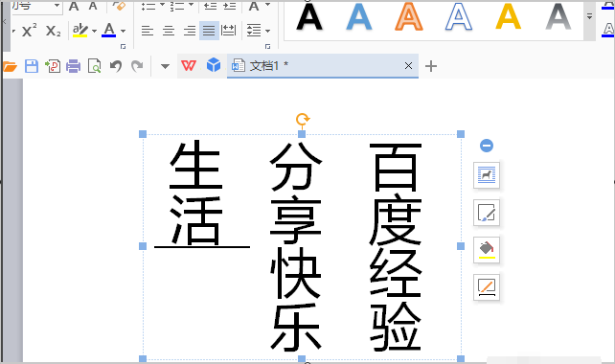Close the 文档1 tab
Viewport: 615px width, 364px height.
point(408,65)
